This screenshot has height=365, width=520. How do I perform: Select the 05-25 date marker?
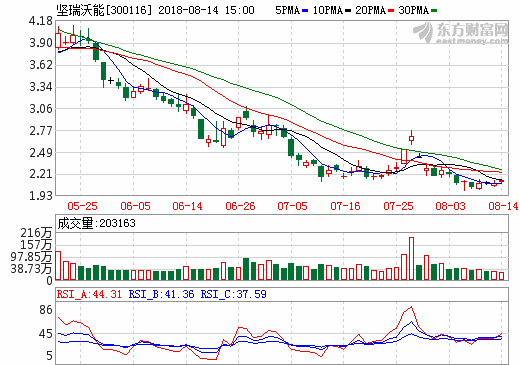click(82, 206)
